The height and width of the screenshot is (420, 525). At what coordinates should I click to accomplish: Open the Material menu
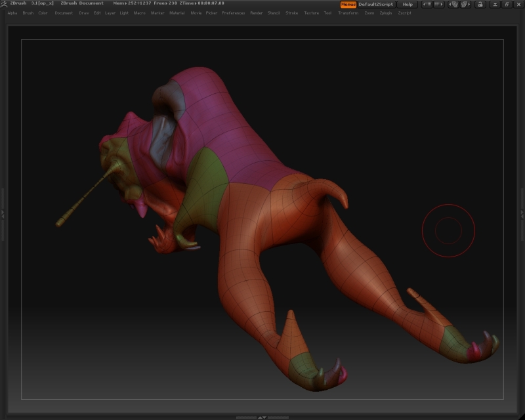pos(177,13)
